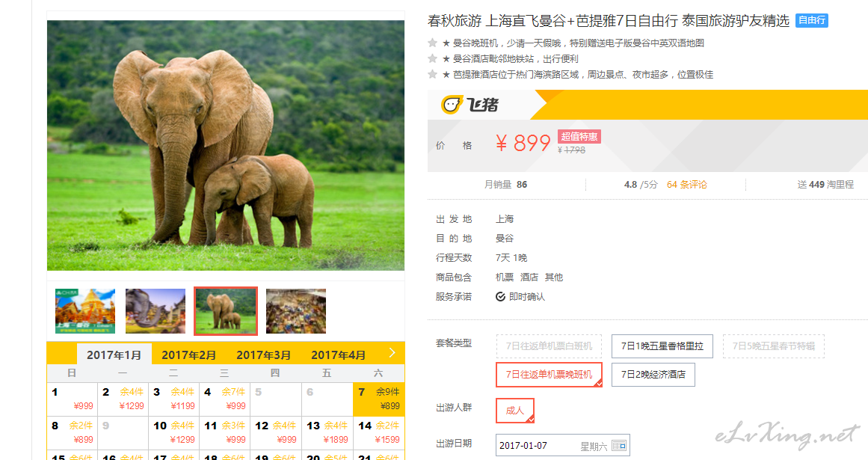Open the 64 条评论 reviews link

click(x=686, y=184)
